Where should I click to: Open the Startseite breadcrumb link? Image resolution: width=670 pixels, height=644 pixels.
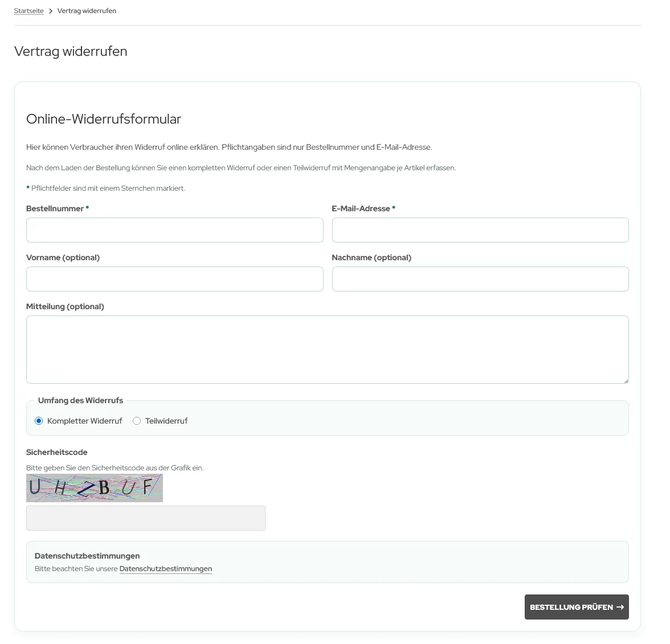coord(29,11)
